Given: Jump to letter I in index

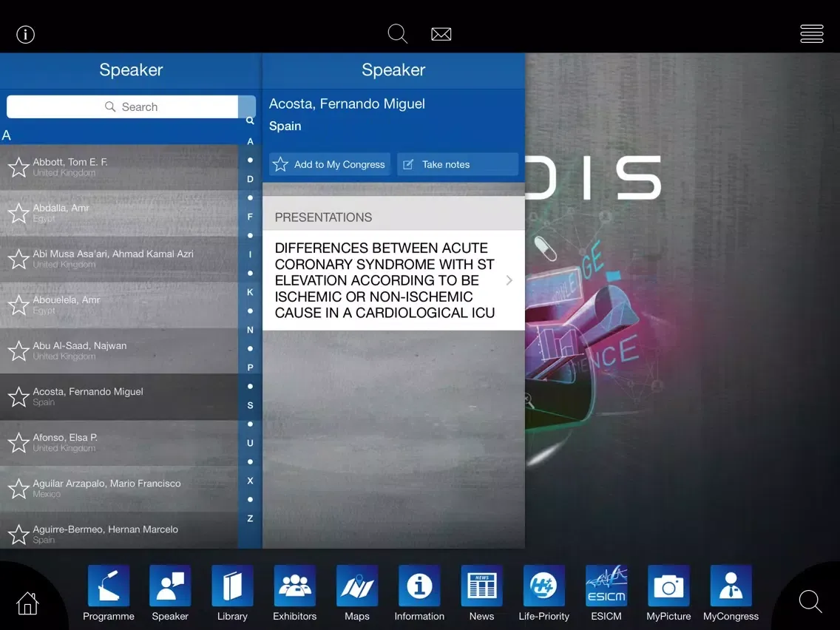Looking at the screenshot, I should pyautogui.click(x=250, y=254).
